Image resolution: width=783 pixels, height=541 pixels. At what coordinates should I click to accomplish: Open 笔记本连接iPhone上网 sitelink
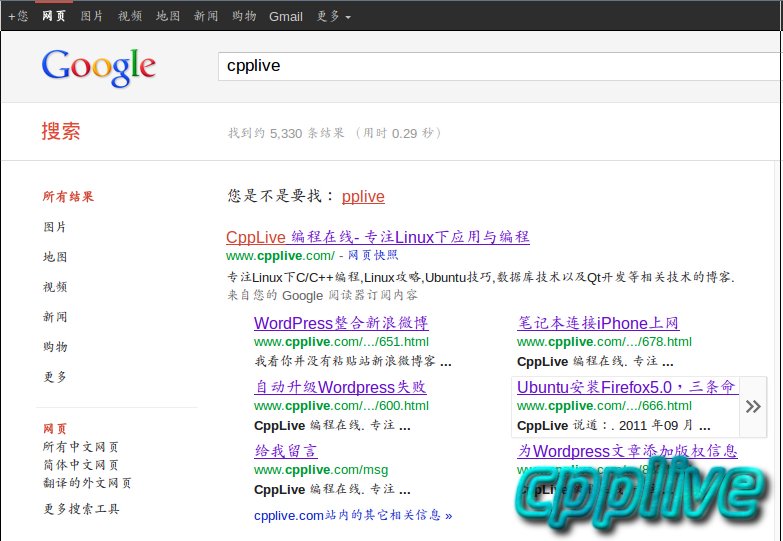click(598, 323)
